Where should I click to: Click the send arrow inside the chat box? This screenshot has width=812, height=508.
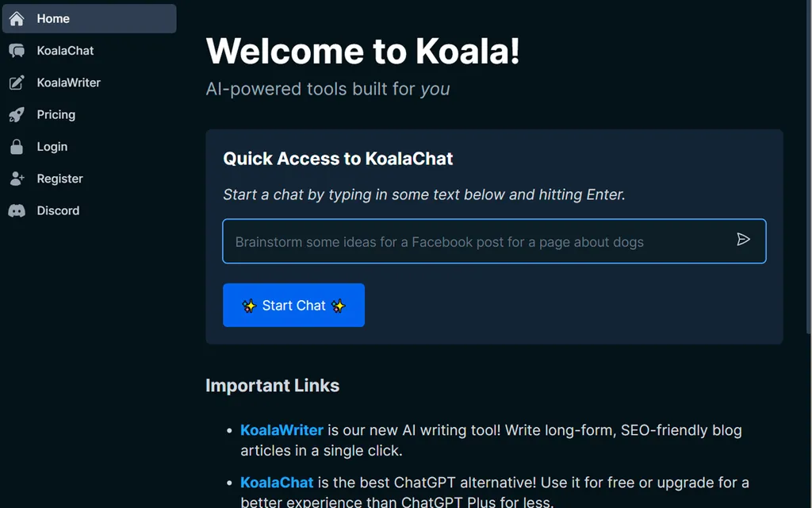tap(743, 240)
